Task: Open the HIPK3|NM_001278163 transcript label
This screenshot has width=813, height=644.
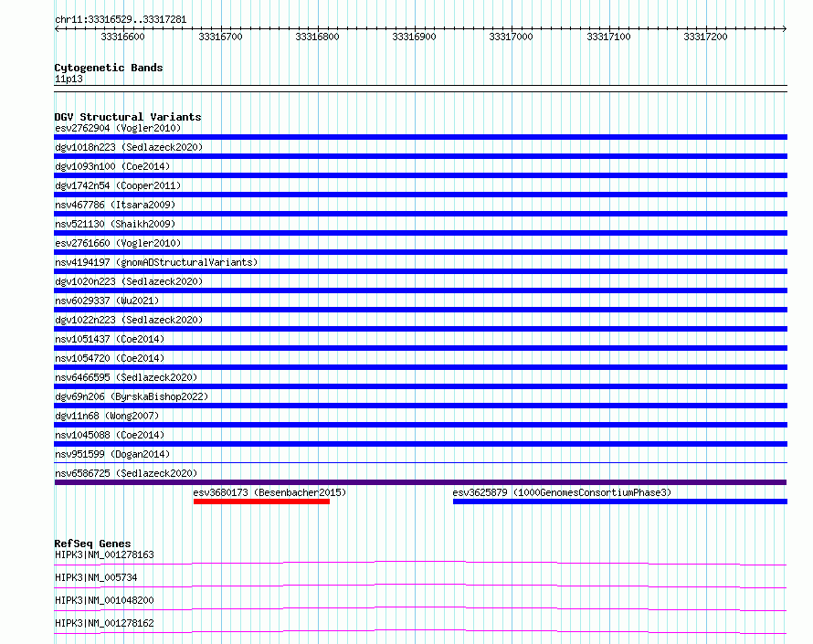Action: pos(104,554)
